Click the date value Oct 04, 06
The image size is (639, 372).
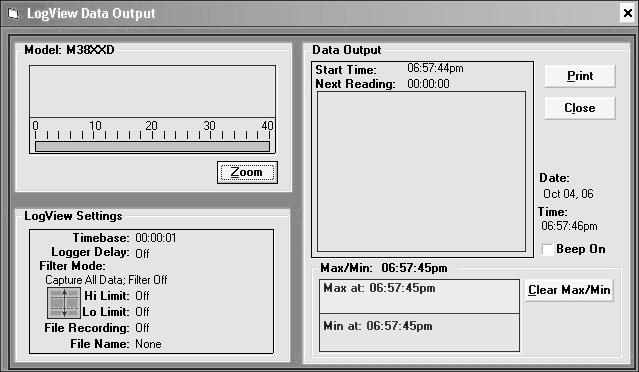coord(568,194)
